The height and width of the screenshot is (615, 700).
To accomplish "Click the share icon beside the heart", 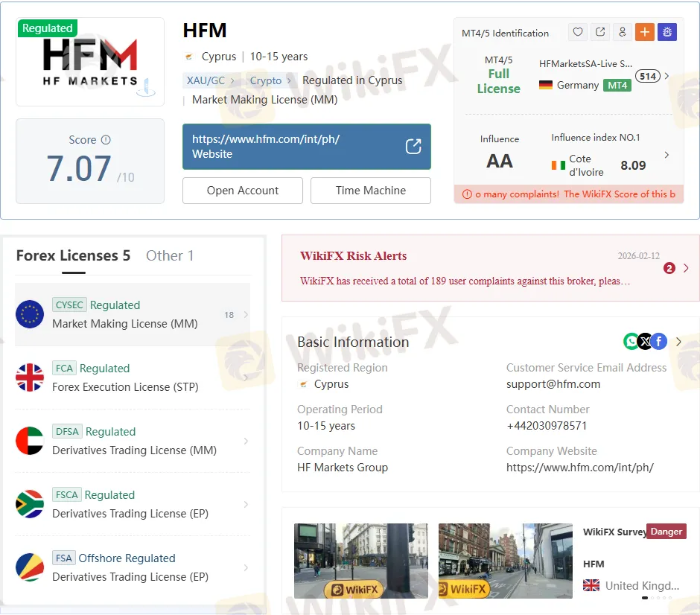I will coord(599,32).
